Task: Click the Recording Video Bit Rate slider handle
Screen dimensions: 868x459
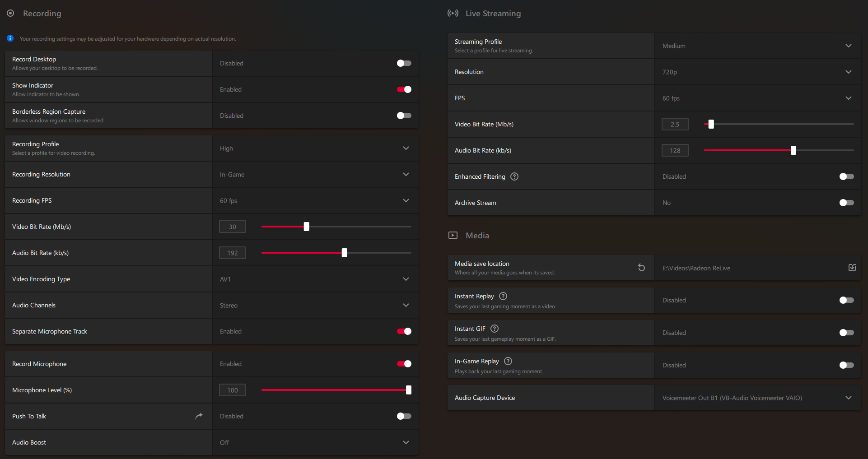Action: click(307, 227)
